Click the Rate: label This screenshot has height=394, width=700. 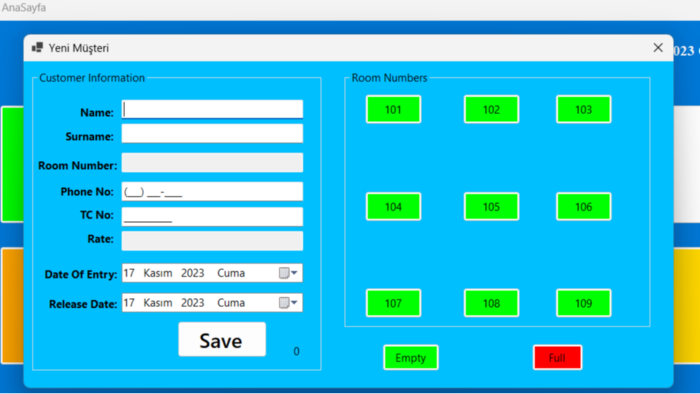pyautogui.click(x=100, y=239)
